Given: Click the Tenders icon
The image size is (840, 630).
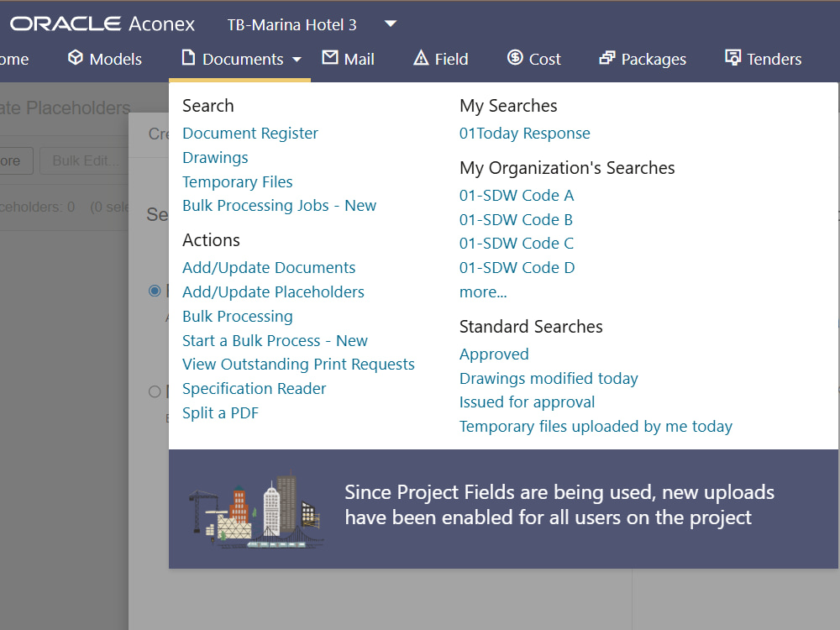Looking at the screenshot, I should click(732, 57).
